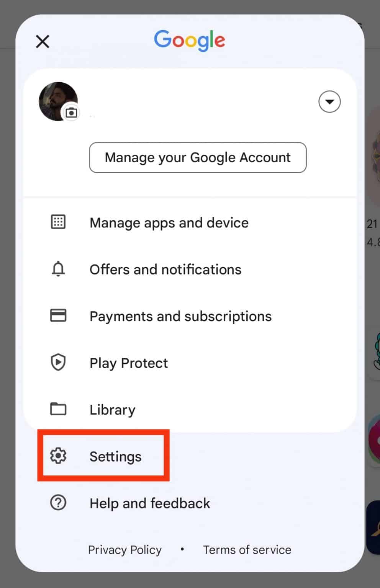Tap the Google logo at the top
The width and height of the screenshot is (380, 588).
[x=189, y=40]
